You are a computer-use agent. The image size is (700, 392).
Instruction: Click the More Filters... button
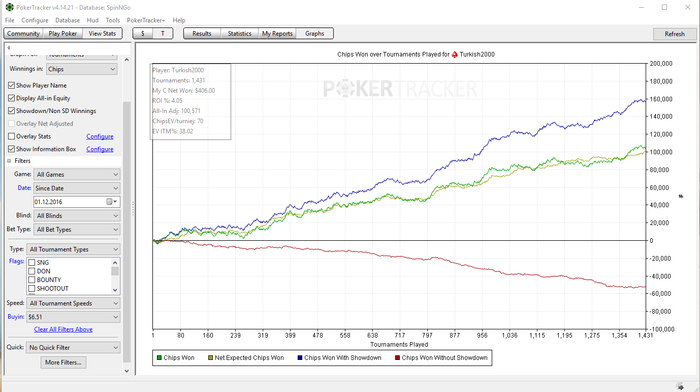pos(63,362)
